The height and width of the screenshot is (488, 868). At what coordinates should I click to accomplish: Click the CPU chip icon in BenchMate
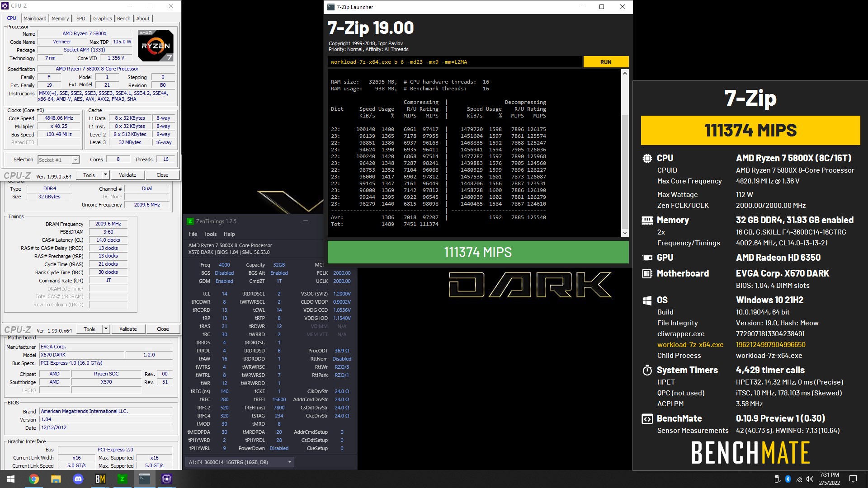pyautogui.click(x=647, y=159)
